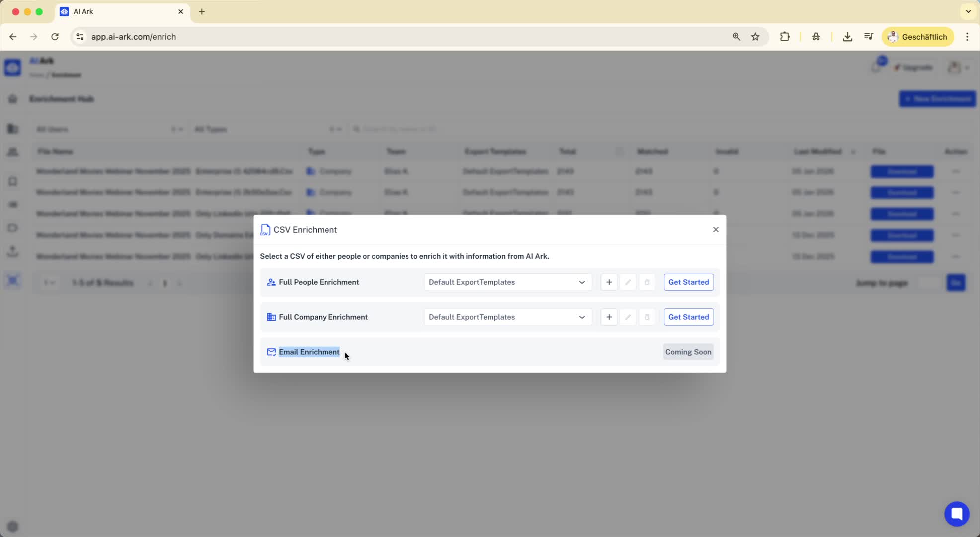Image resolution: width=980 pixels, height=537 pixels.
Task: Reload the current page
Action: coord(55,37)
